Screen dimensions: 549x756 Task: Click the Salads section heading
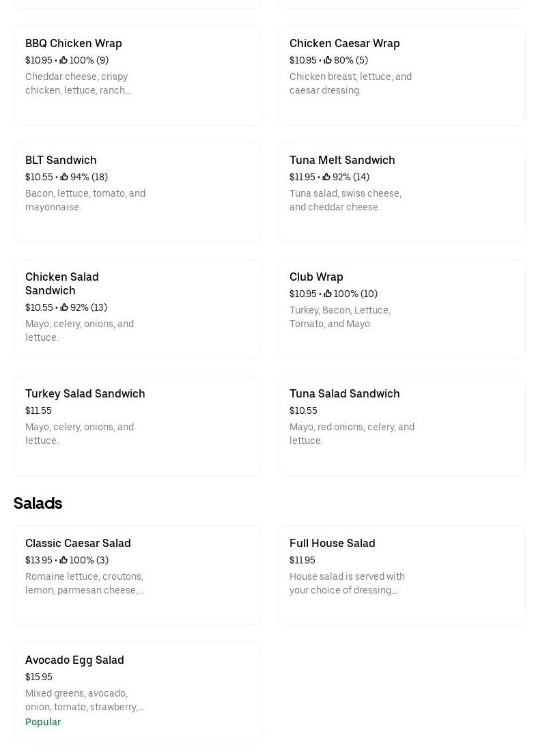[38, 503]
